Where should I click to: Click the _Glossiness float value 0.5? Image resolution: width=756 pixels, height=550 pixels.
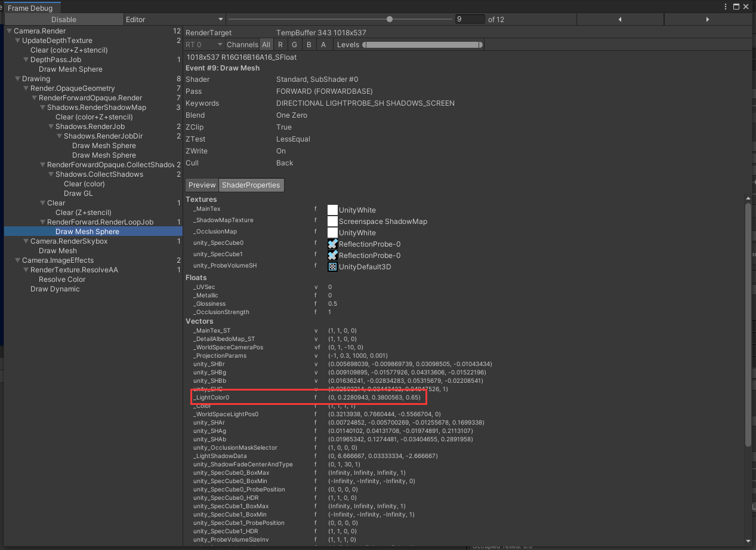(x=334, y=304)
